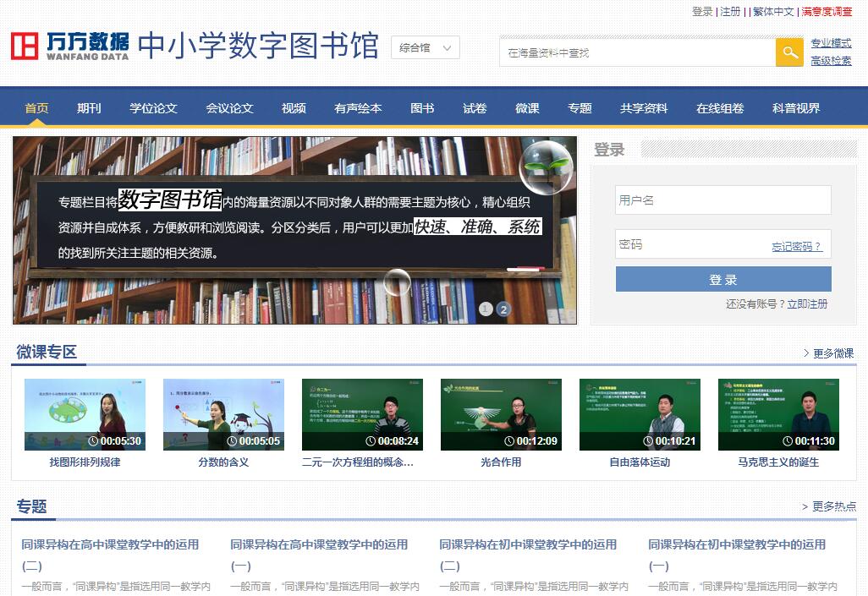Image resolution: width=868 pixels, height=596 pixels.
Task: Click the Wanfang Data logo
Action: (70, 46)
